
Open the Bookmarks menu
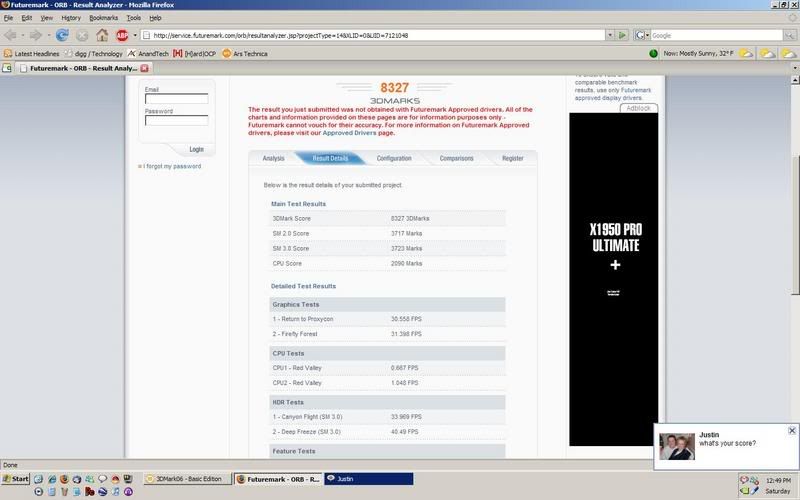[x=104, y=18]
